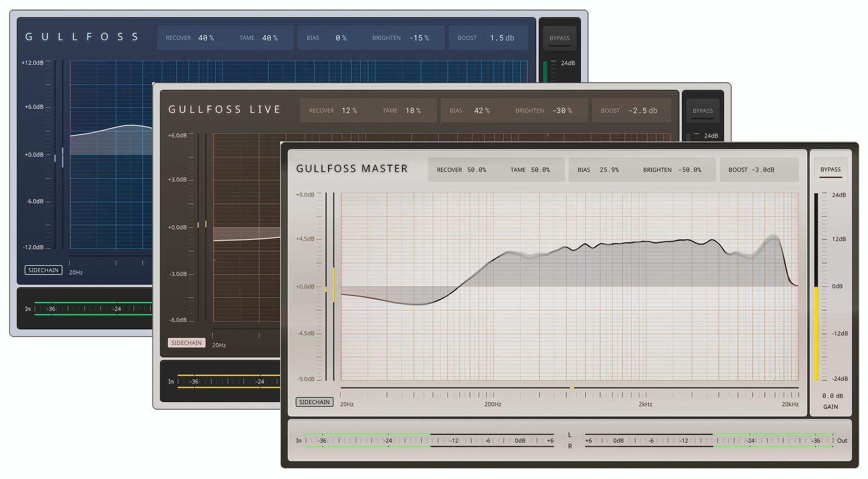Click the yellow EQ range handle left of Master graph

(333, 285)
